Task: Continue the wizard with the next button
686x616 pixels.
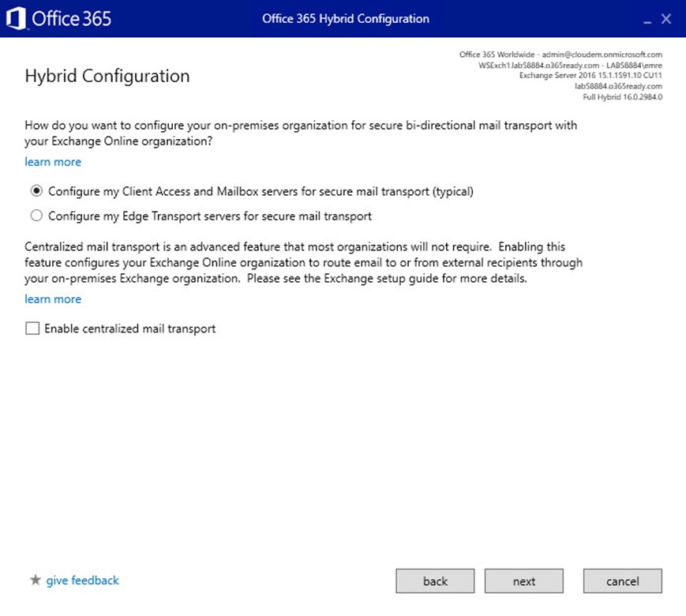Action: (523, 581)
